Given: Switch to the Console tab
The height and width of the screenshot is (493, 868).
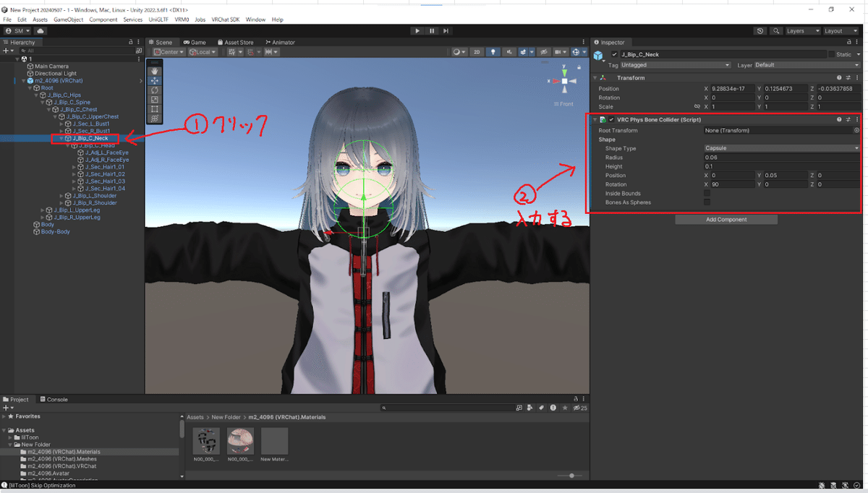Looking at the screenshot, I should coord(54,399).
